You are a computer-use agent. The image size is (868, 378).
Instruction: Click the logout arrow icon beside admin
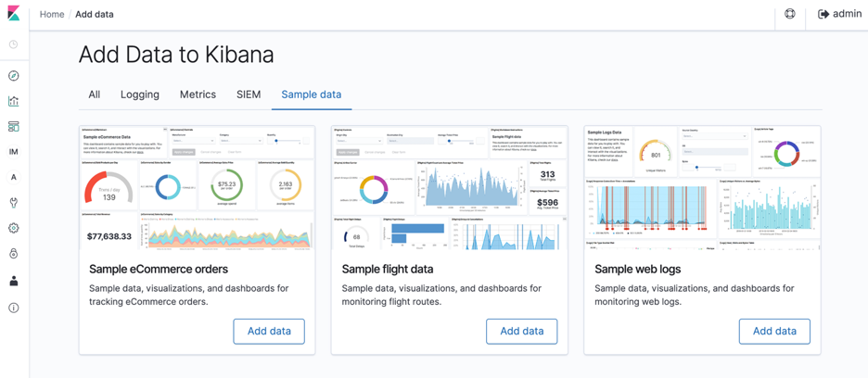point(823,14)
